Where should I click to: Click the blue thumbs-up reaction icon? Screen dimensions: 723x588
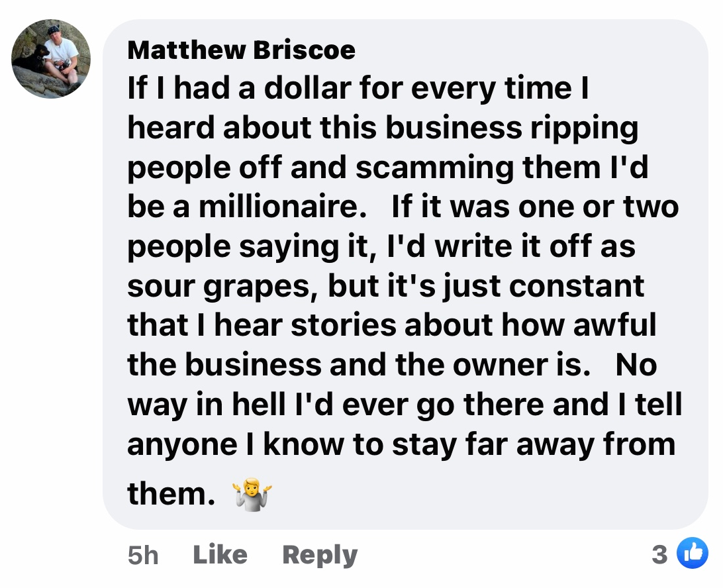coord(691,554)
